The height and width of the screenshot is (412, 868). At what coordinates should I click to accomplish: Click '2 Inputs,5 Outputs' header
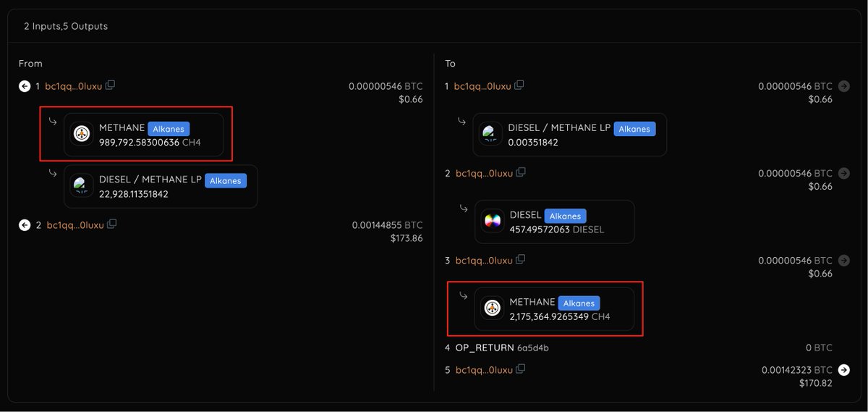66,26
